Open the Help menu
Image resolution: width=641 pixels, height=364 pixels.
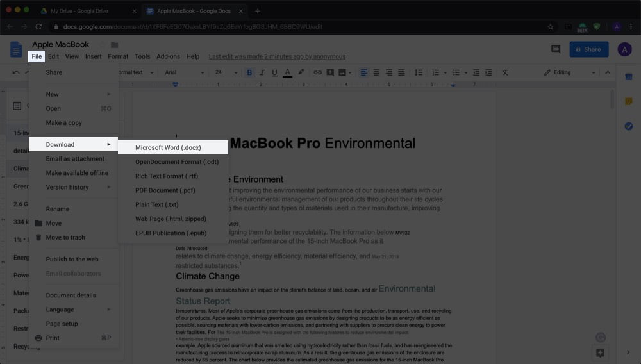point(193,56)
